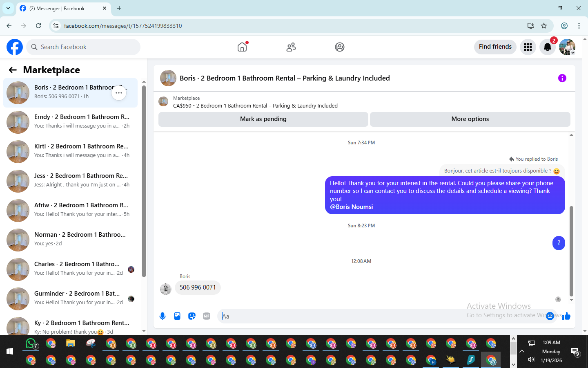The image size is (588, 368).
Task: Show hidden system tray icons
Action: click(x=522, y=351)
